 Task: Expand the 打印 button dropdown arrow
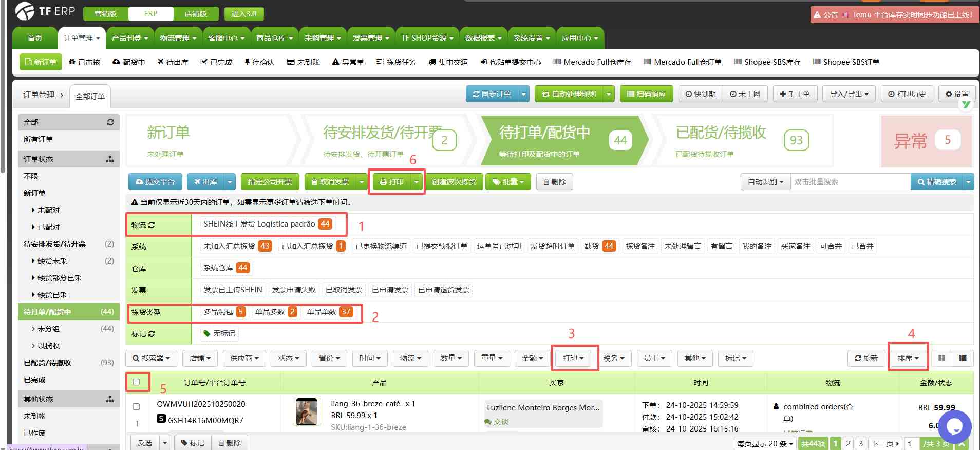pos(417,182)
